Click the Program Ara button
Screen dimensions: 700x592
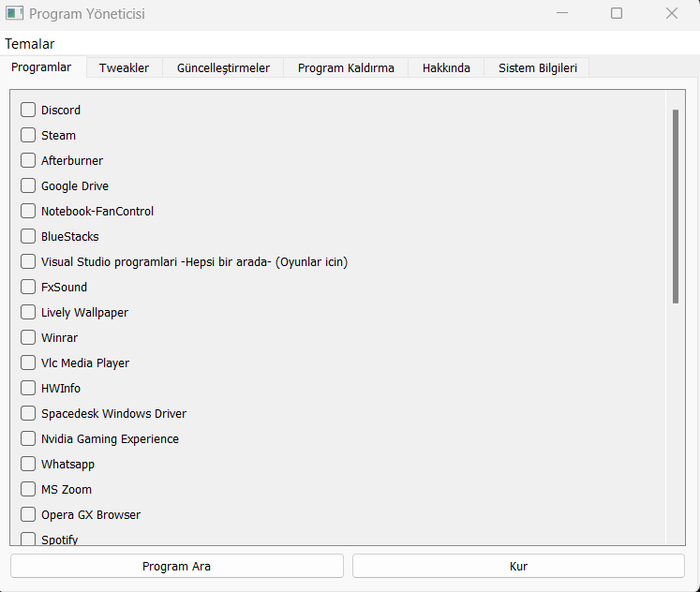pos(177,566)
